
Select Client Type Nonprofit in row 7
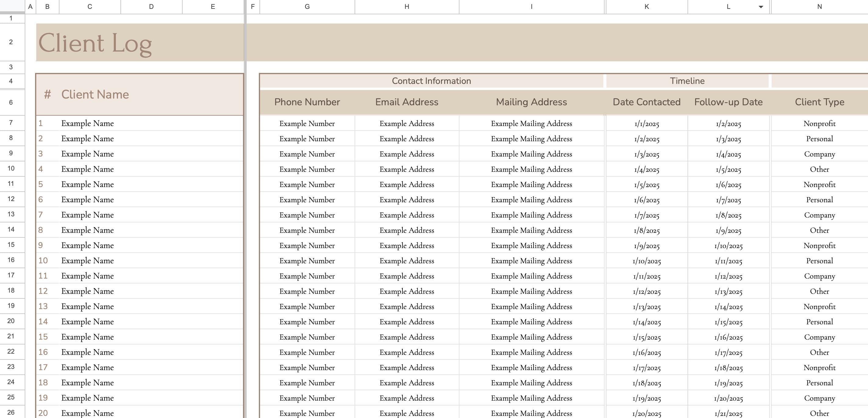(820, 124)
